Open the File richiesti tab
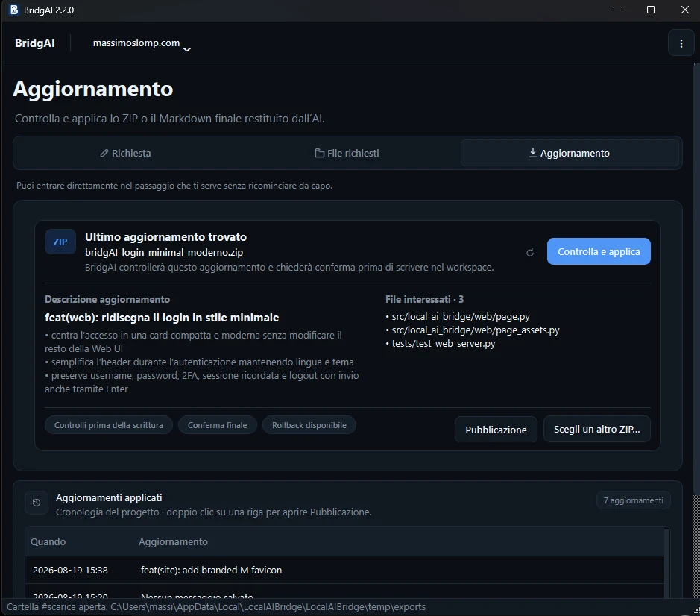This screenshot has width=700, height=616. [x=347, y=153]
